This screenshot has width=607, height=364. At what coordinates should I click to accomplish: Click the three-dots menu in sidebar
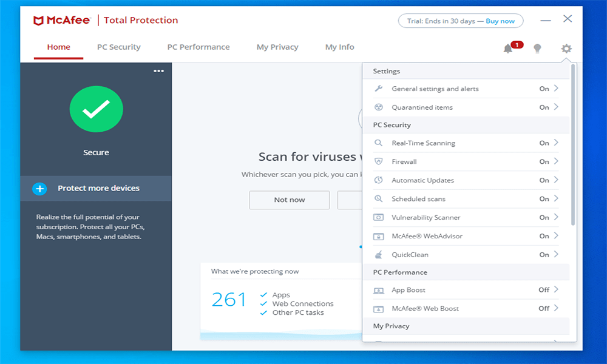158,71
